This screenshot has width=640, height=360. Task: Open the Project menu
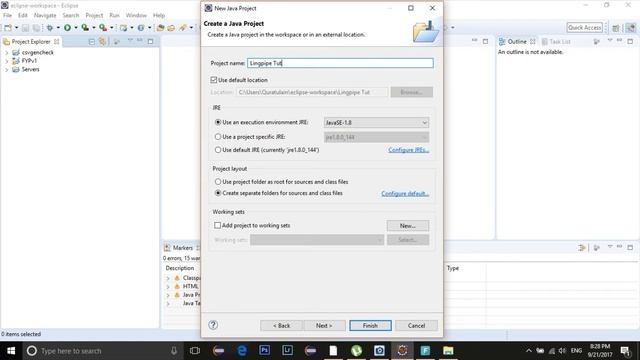(x=94, y=15)
